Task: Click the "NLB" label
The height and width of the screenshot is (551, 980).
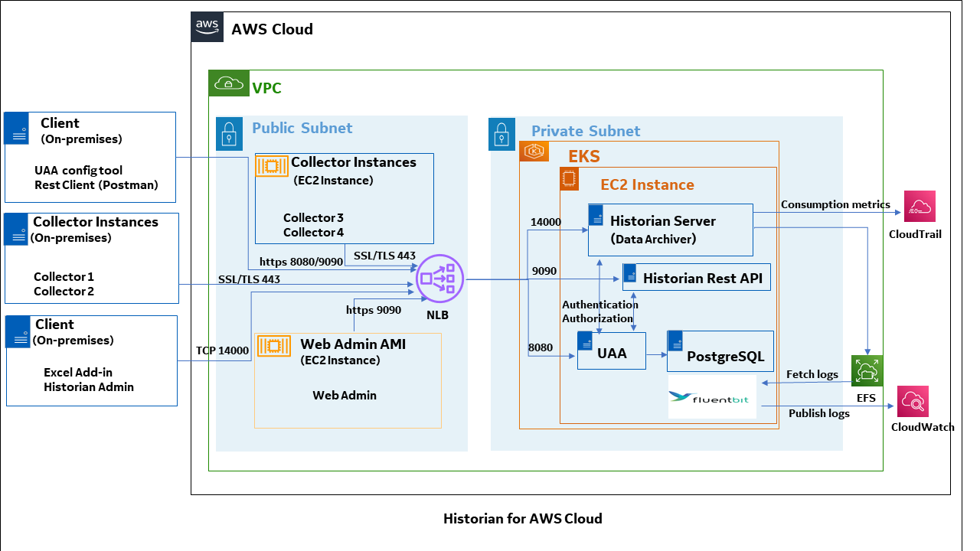Action: pyautogui.click(x=438, y=314)
